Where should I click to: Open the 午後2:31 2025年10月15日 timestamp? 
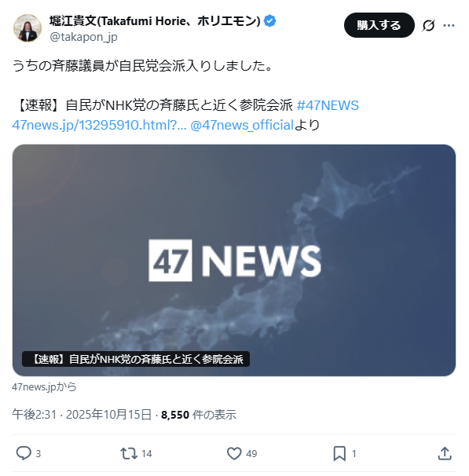pyautogui.click(x=82, y=415)
